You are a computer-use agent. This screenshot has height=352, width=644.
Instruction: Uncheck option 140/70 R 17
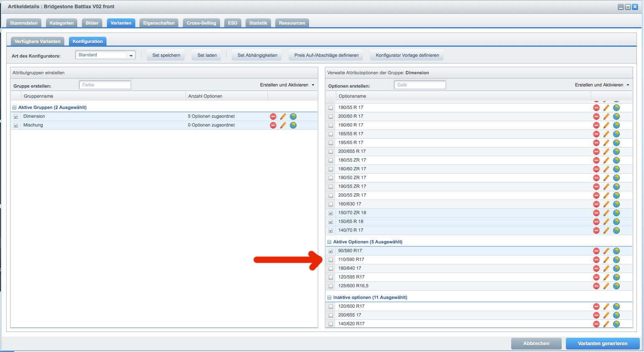click(x=331, y=230)
